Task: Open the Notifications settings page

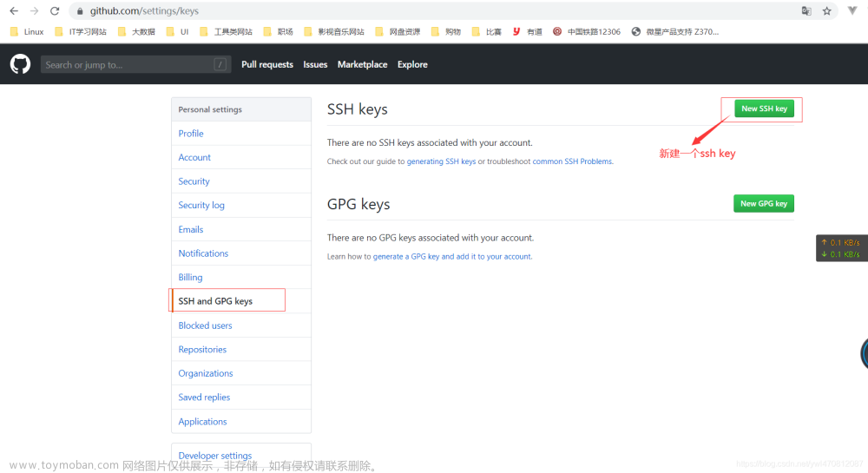Action: click(x=241, y=253)
